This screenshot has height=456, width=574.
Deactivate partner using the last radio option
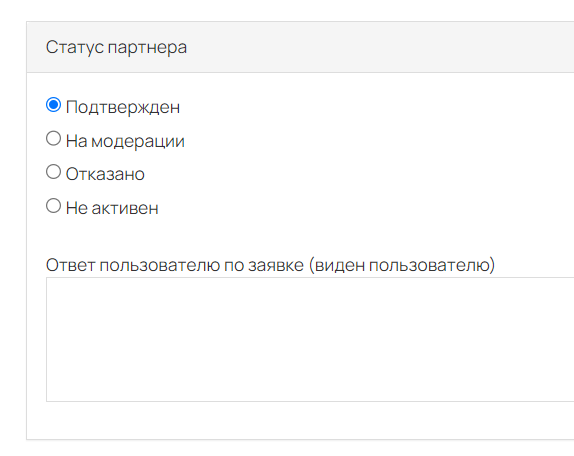click(x=53, y=206)
